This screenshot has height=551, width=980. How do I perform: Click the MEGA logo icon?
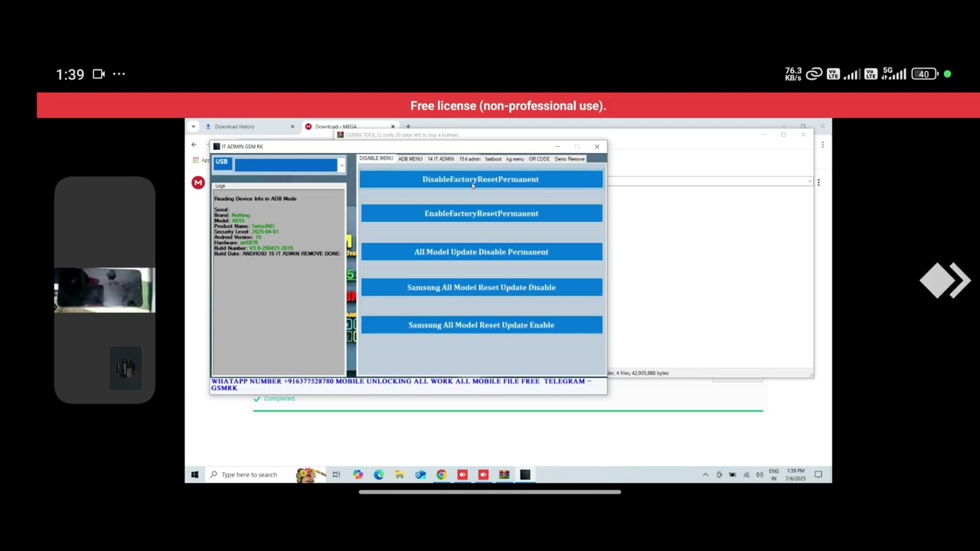coord(198,182)
